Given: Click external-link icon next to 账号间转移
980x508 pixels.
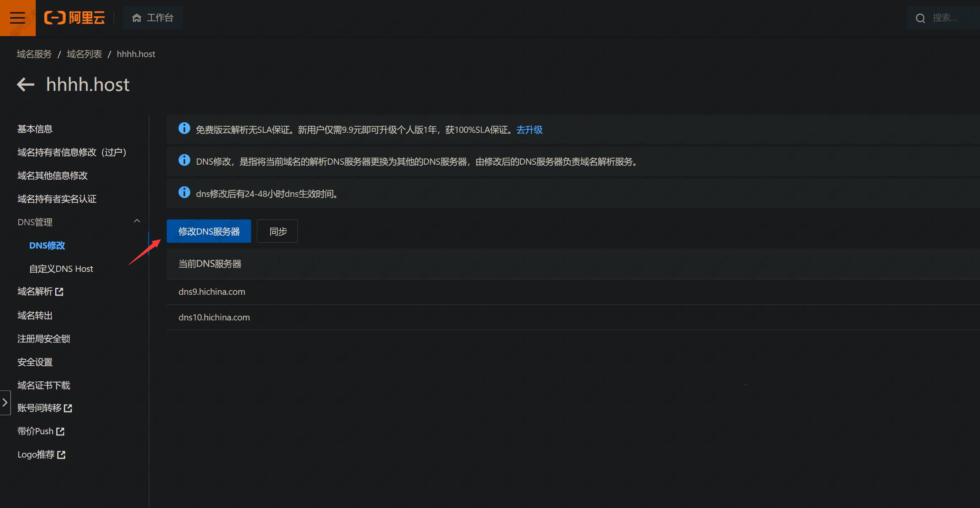Looking at the screenshot, I should pos(68,408).
